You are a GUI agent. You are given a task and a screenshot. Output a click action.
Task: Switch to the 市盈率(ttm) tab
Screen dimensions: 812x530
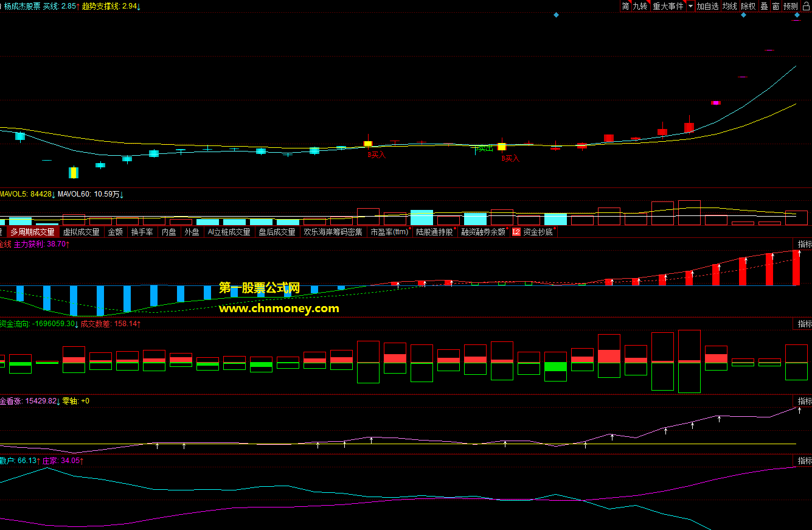tap(389, 232)
